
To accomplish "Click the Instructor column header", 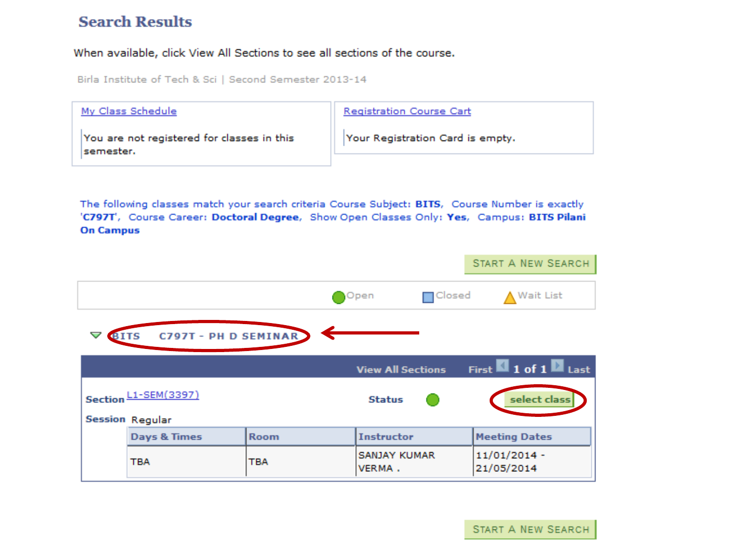I will (414, 437).
